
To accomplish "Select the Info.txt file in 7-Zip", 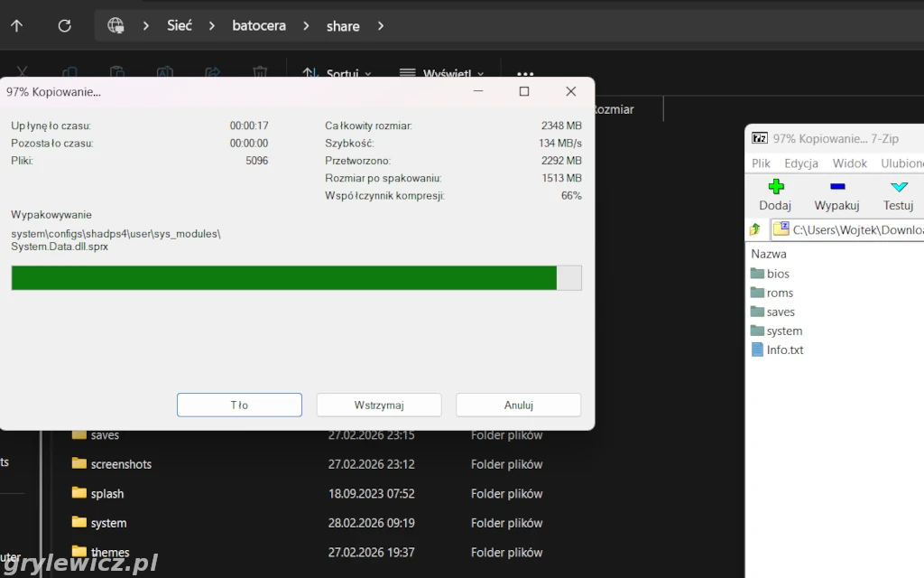I will pyautogui.click(x=784, y=350).
